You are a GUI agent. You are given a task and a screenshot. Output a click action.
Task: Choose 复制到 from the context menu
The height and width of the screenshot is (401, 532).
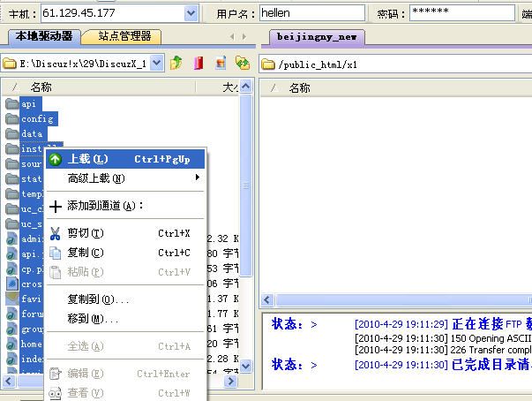[98, 299]
